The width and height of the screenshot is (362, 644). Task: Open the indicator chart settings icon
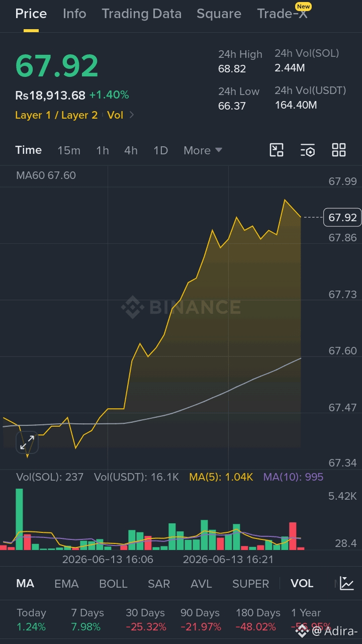click(x=347, y=583)
